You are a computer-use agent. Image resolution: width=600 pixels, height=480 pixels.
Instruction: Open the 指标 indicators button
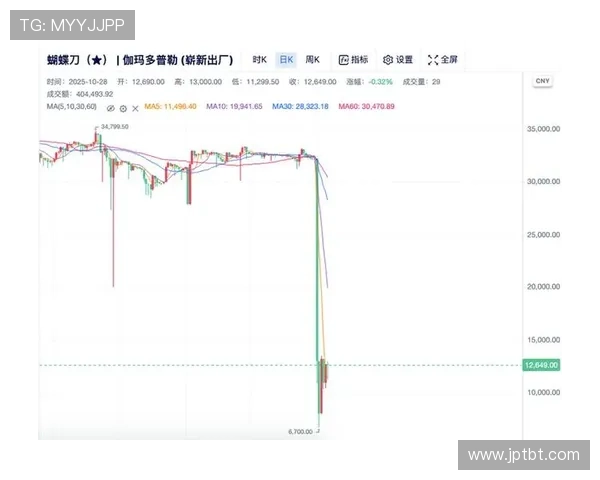(353, 60)
